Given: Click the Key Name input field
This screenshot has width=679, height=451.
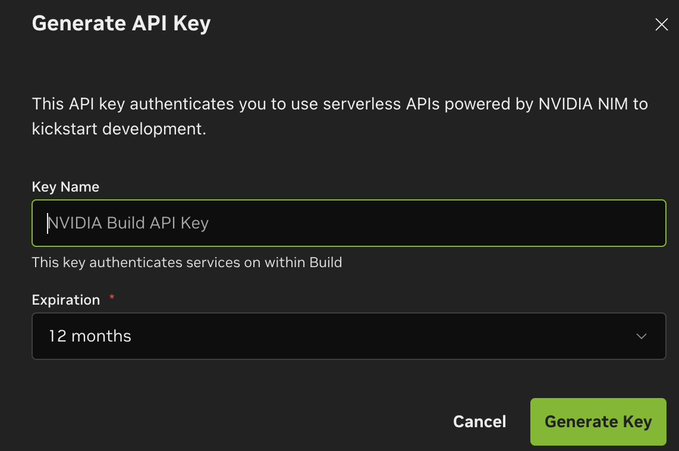Looking at the screenshot, I should coord(349,223).
